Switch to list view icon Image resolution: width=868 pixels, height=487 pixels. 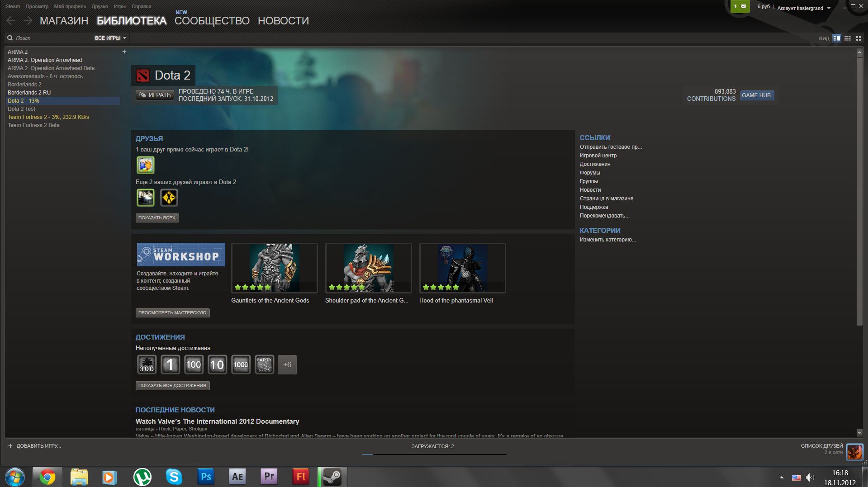tap(848, 38)
